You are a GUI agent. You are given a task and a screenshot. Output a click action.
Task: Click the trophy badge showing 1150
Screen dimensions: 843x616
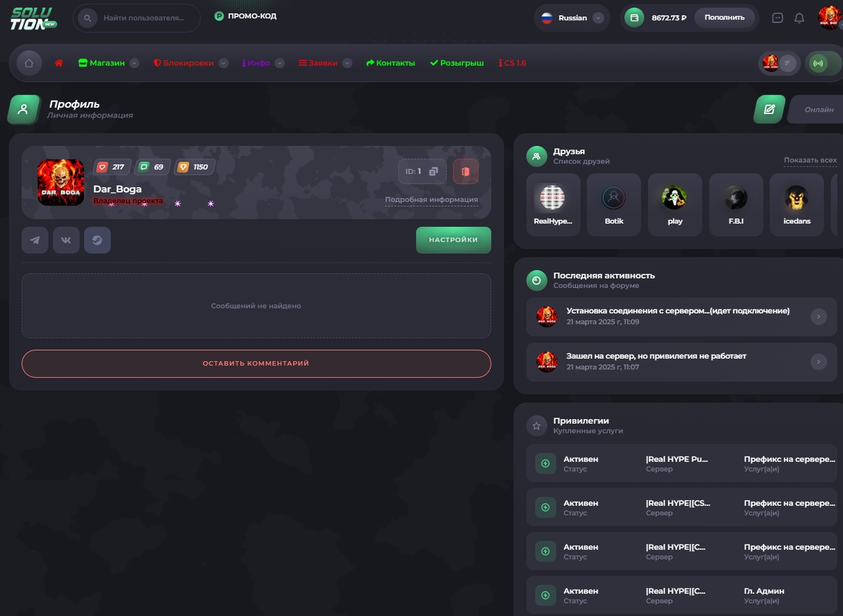pos(193,167)
